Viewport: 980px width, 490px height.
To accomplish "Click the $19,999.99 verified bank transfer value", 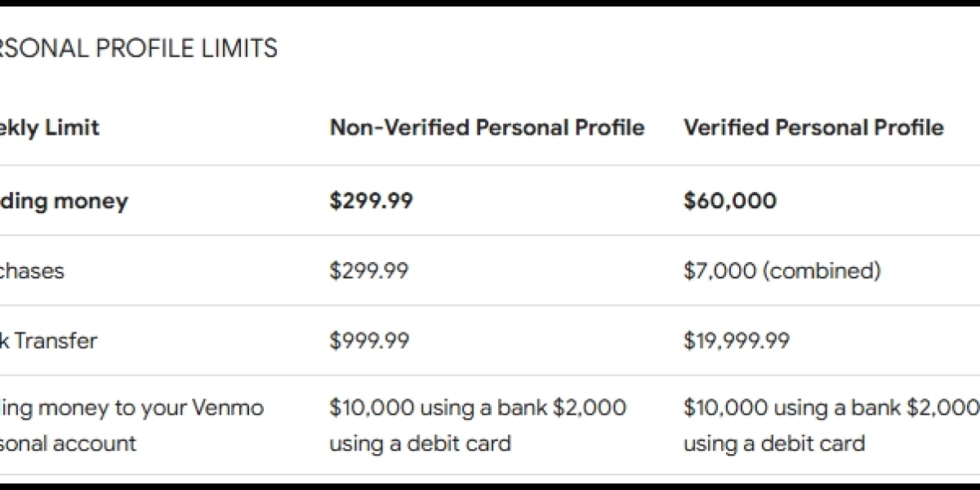I will point(736,340).
